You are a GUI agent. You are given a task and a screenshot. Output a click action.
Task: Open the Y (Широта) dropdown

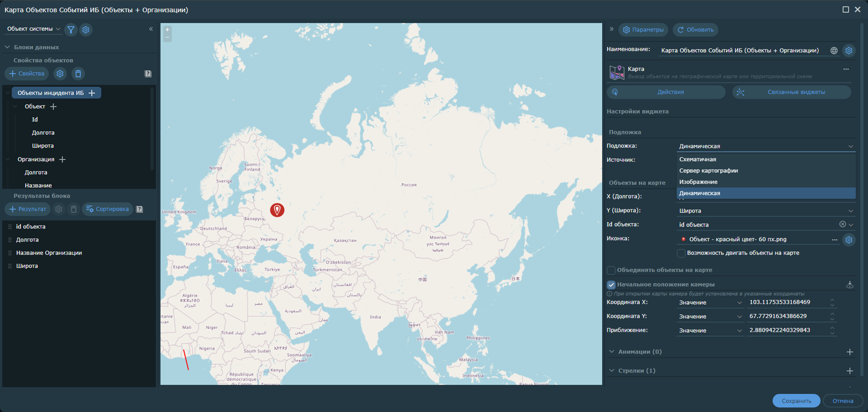[765, 211]
